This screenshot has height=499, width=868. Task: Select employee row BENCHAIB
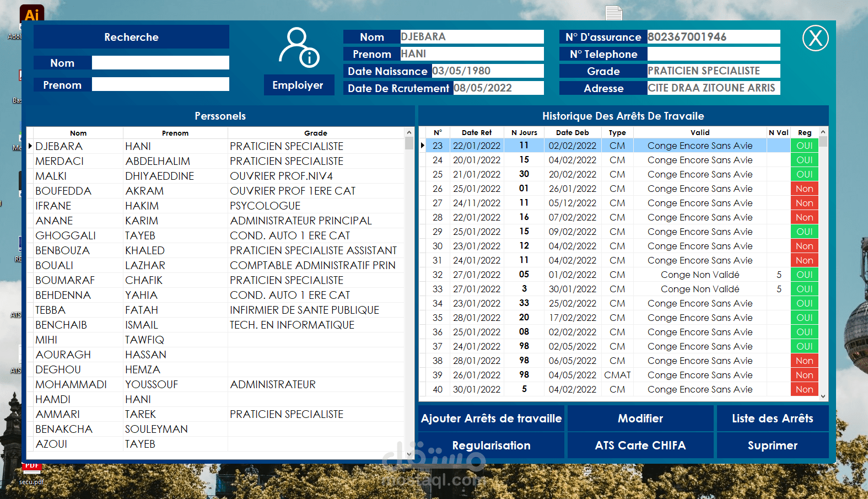[215, 325]
